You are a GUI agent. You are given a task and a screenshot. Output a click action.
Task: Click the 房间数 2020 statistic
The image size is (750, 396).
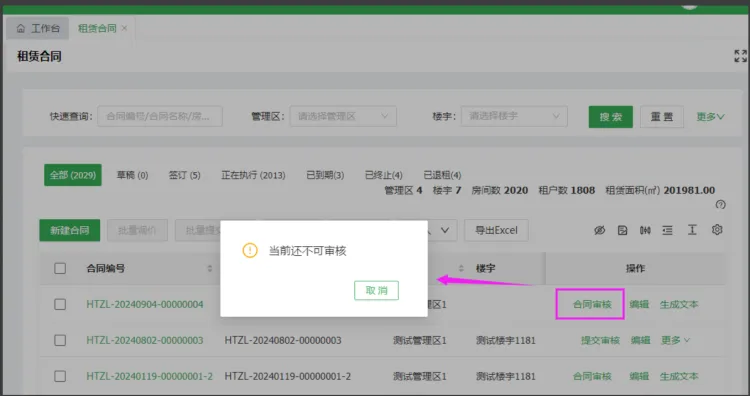pyautogui.click(x=500, y=190)
